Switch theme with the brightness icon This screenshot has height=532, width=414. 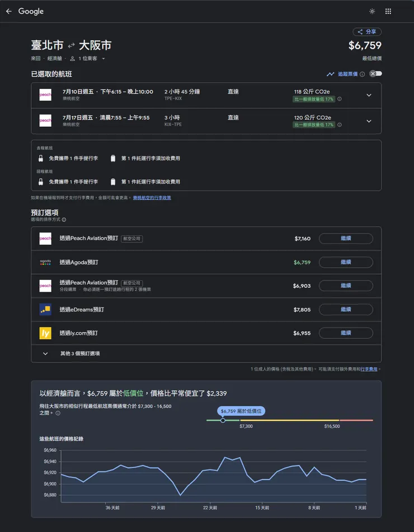tap(372, 11)
